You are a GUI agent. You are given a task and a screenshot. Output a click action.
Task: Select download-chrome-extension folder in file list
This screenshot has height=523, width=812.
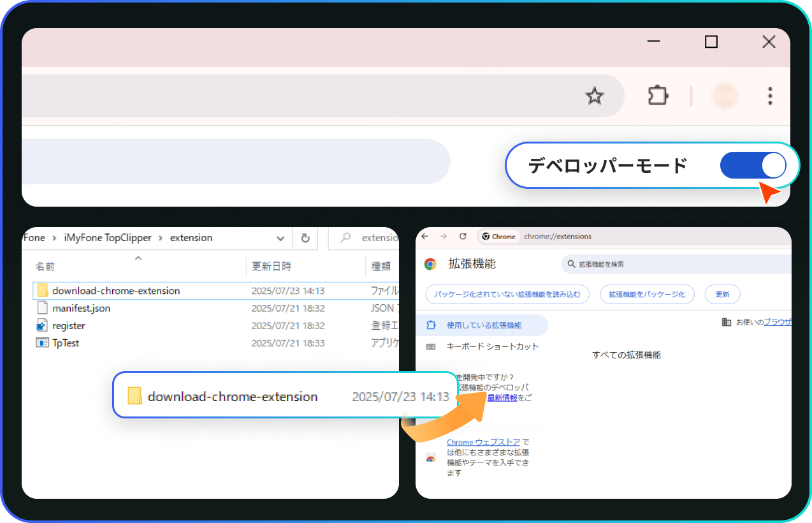point(216,291)
